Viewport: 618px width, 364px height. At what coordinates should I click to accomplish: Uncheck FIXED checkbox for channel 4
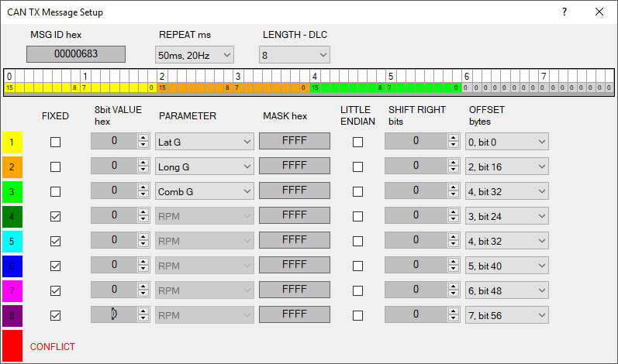[x=55, y=217]
